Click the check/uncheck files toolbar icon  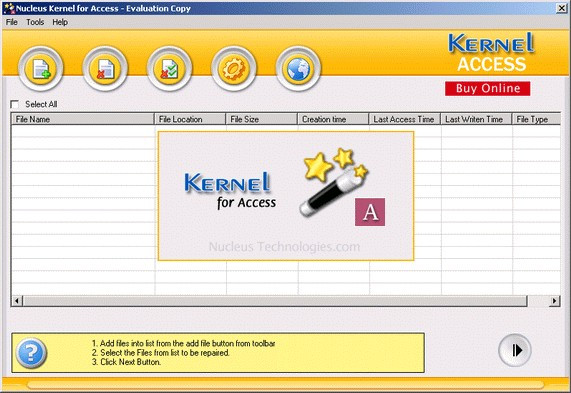[x=169, y=68]
